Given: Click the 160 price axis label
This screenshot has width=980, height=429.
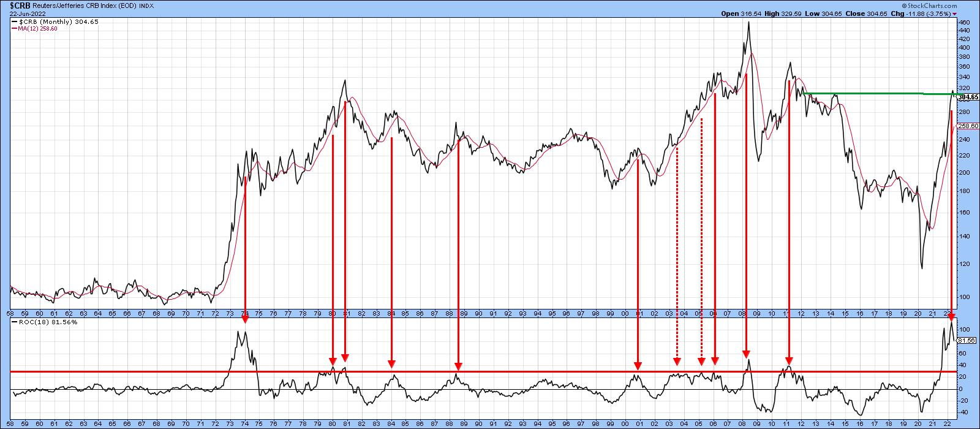Looking at the screenshot, I should click(x=964, y=213).
